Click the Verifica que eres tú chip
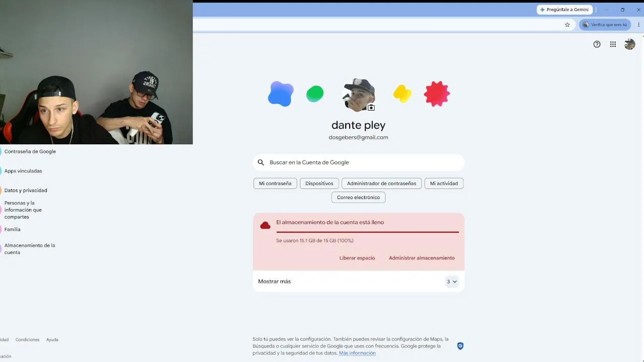Viewport: 644px width, 362px height. [x=605, y=25]
